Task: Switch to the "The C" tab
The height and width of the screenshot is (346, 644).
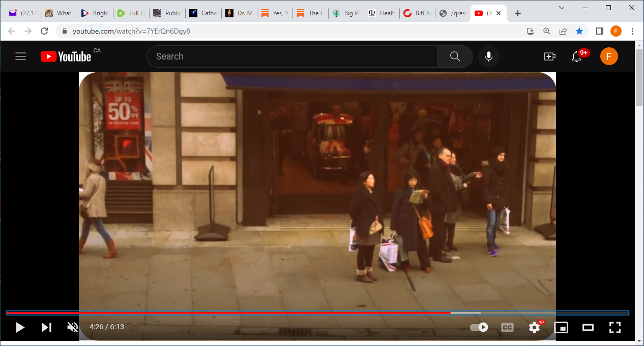Action: (310, 13)
